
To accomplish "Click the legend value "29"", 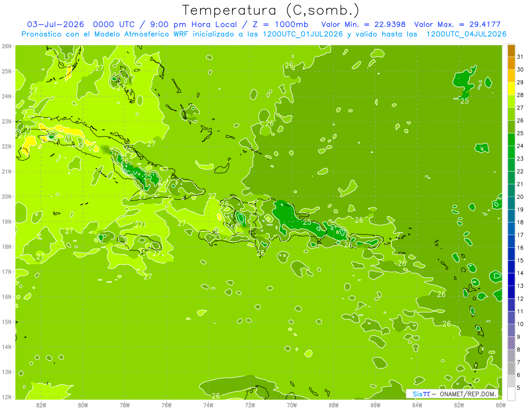I will tap(520, 82).
